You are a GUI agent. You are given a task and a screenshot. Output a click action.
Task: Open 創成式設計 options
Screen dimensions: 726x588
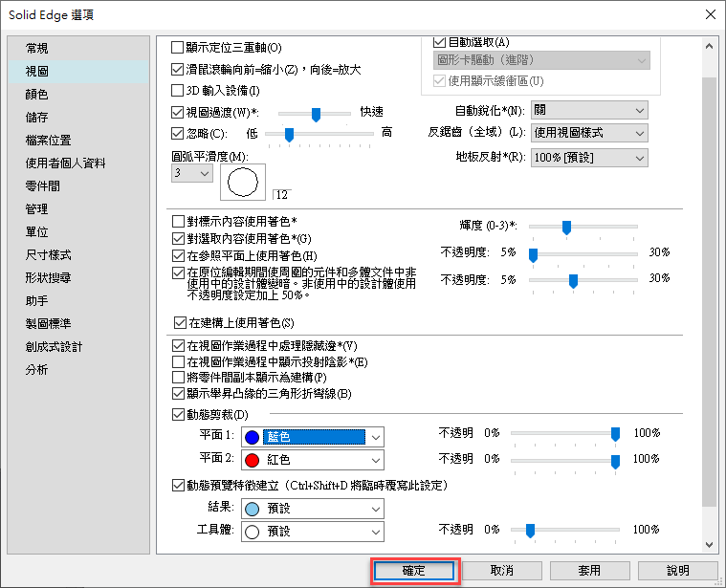click(x=54, y=346)
